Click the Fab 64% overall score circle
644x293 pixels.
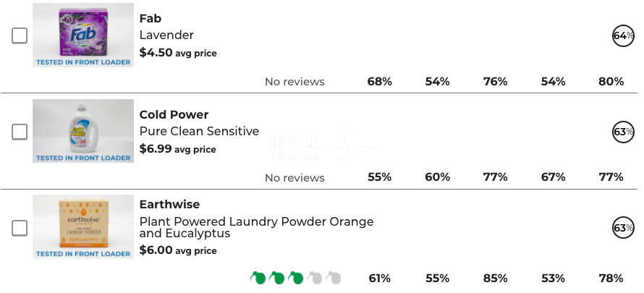click(623, 35)
